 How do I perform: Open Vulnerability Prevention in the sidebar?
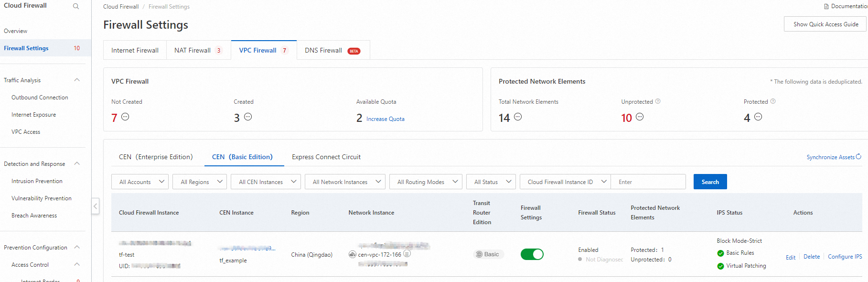[42, 198]
